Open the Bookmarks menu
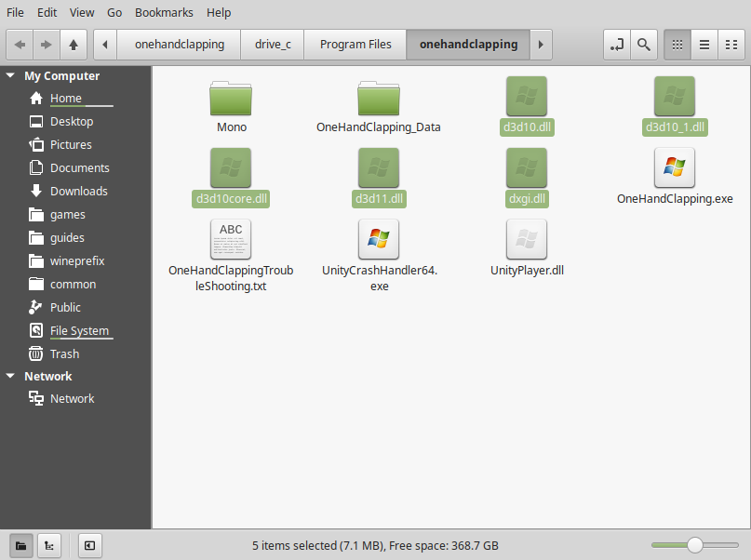 tap(164, 12)
